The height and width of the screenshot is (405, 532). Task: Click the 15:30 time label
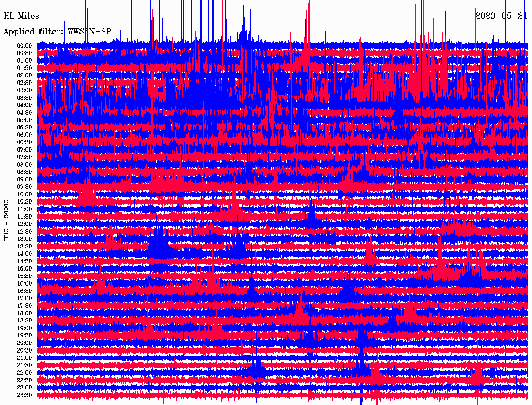24,276
